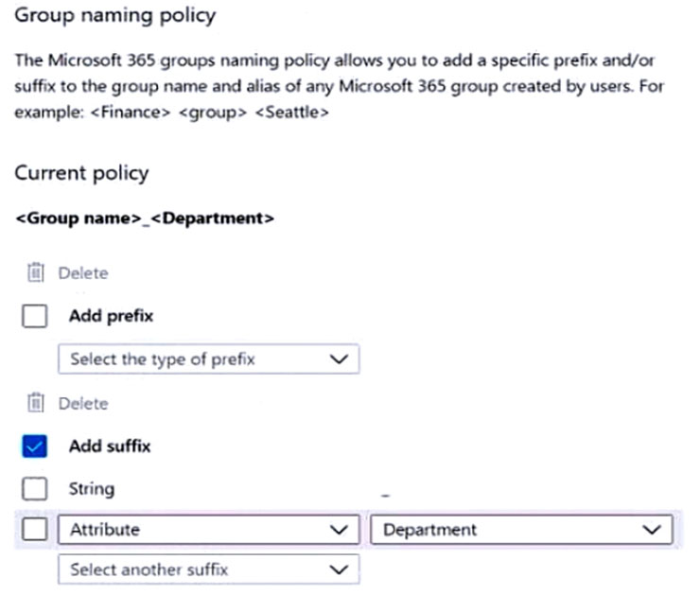Open the 'Select another suffix' dropdown
Screen dimensions: 700x595
point(209,569)
